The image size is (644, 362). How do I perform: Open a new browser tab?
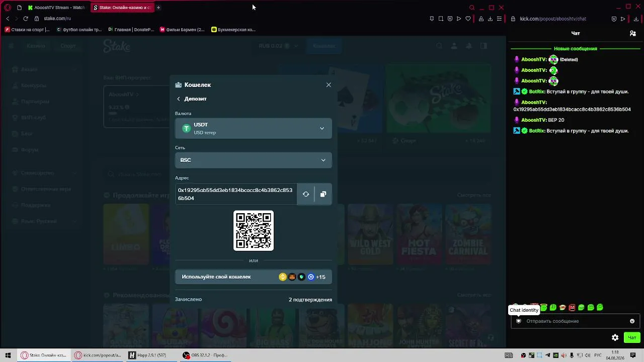[x=158, y=8]
